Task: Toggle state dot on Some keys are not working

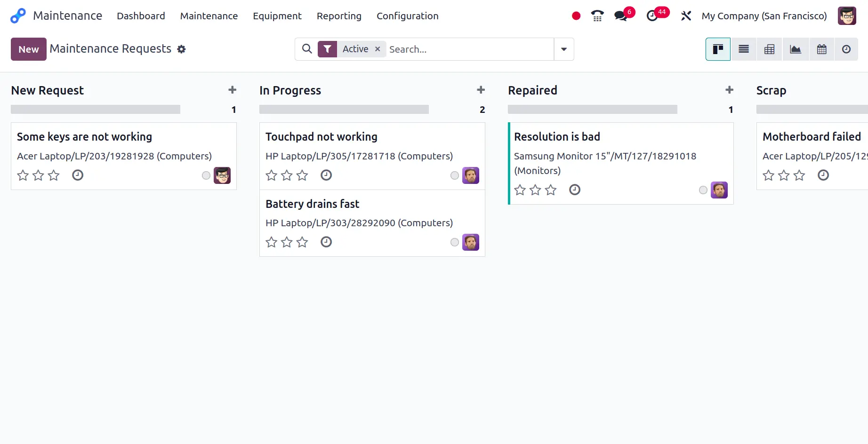Action: click(206, 175)
